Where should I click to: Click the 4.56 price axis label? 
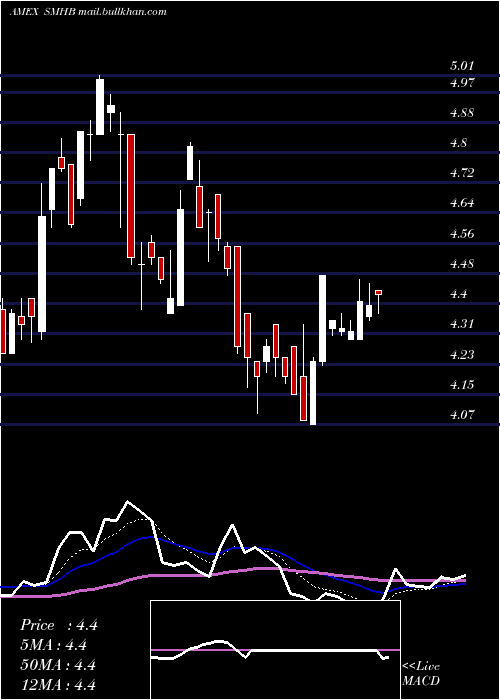coord(461,233)
